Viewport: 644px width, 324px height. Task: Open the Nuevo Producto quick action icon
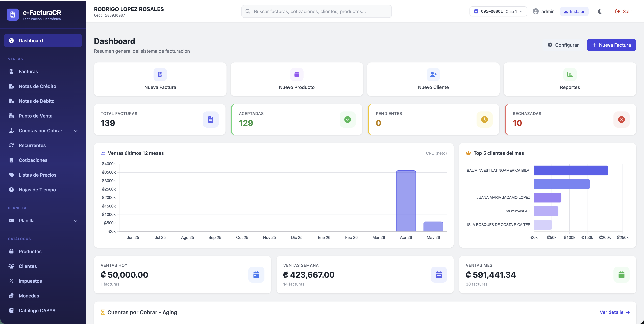(x=297, y=75)
